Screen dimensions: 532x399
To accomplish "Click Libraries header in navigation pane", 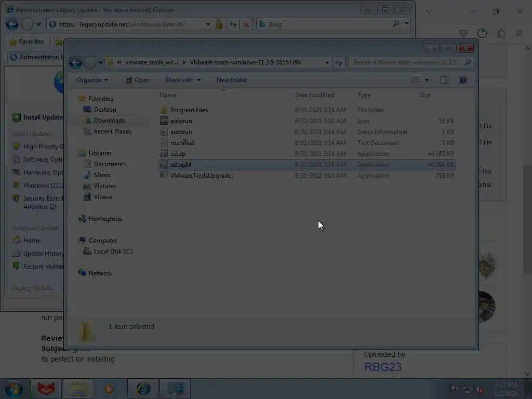I will tap(100, 153).
